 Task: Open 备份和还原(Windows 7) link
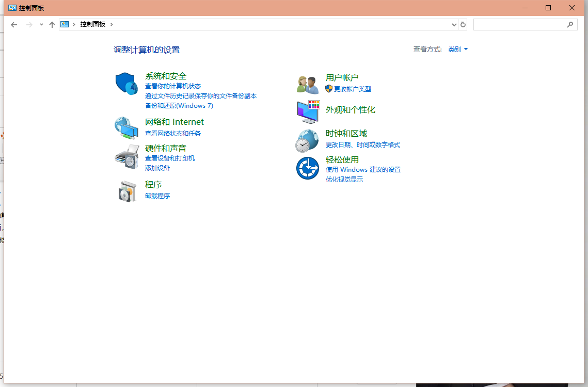pyautogui.click(x=179, y=106)
